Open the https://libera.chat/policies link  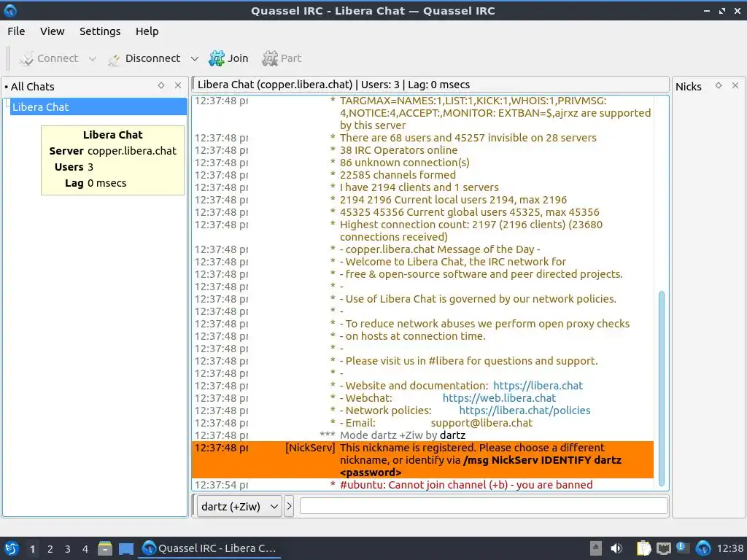tap(525, 411)
